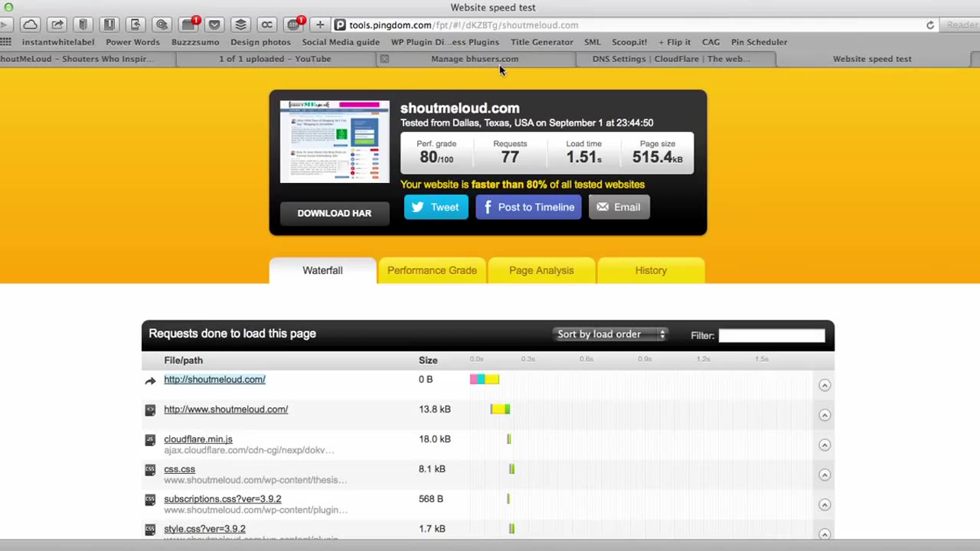The image size is (980, 551).
Task: Click the DOWNLOAD HAR button
Action: click(x=334, y=214)
